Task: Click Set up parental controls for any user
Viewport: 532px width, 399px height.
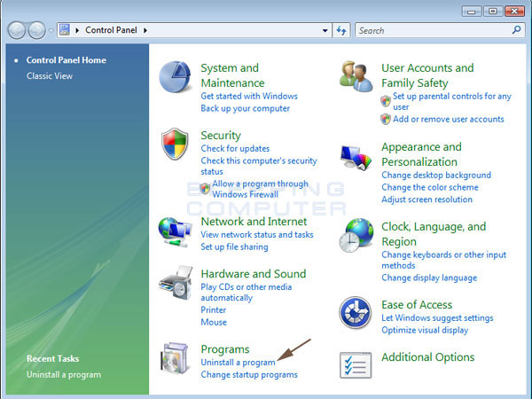Action: (x=452, y=101)
